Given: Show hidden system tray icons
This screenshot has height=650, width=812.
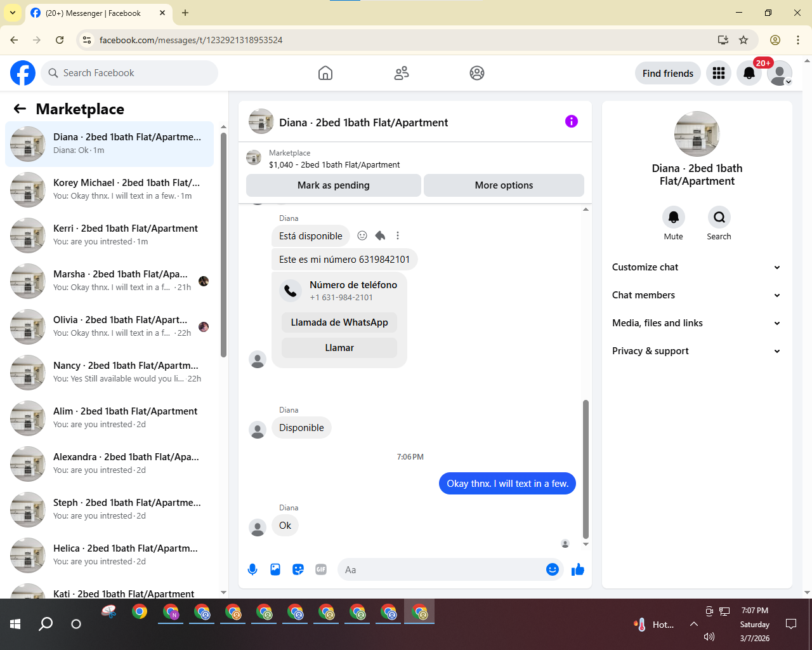Looking at the screenshot, I should (x=694, y=624).
